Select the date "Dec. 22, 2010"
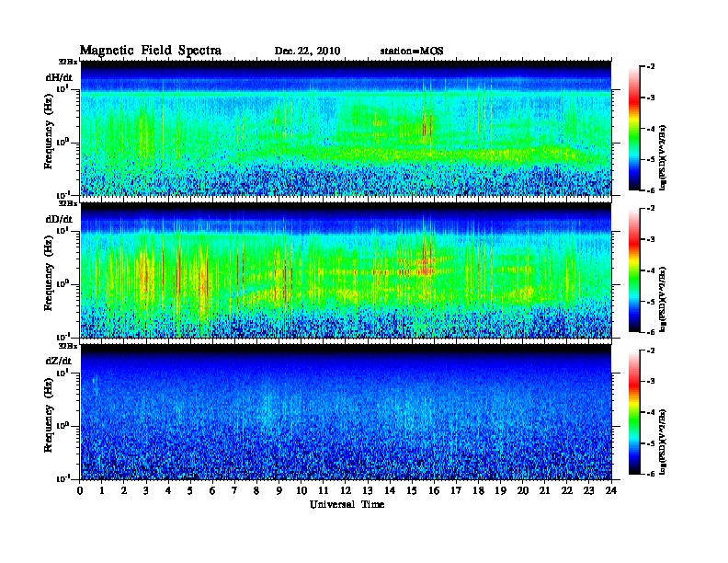728x563 pixels. pos(307,52)
